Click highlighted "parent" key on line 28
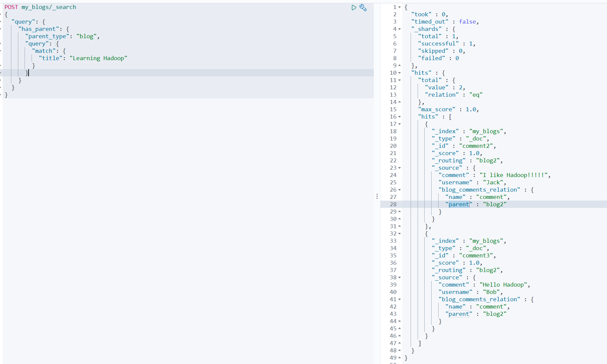 tap(459, 204)
